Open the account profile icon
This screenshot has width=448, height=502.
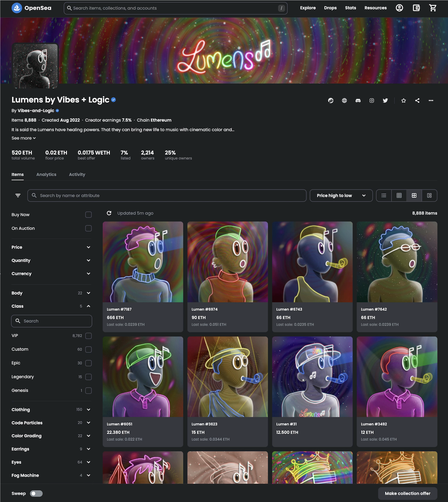(x=399, y=8)
